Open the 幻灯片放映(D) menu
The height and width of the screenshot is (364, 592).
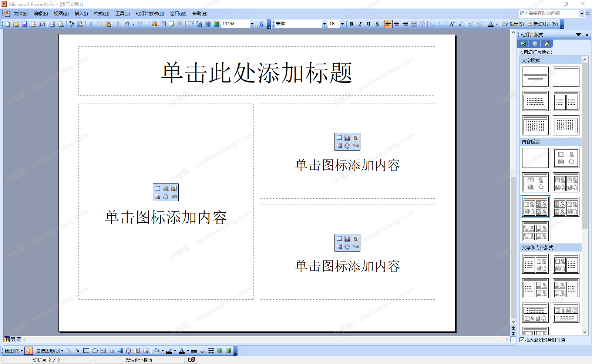click(149, 14)
